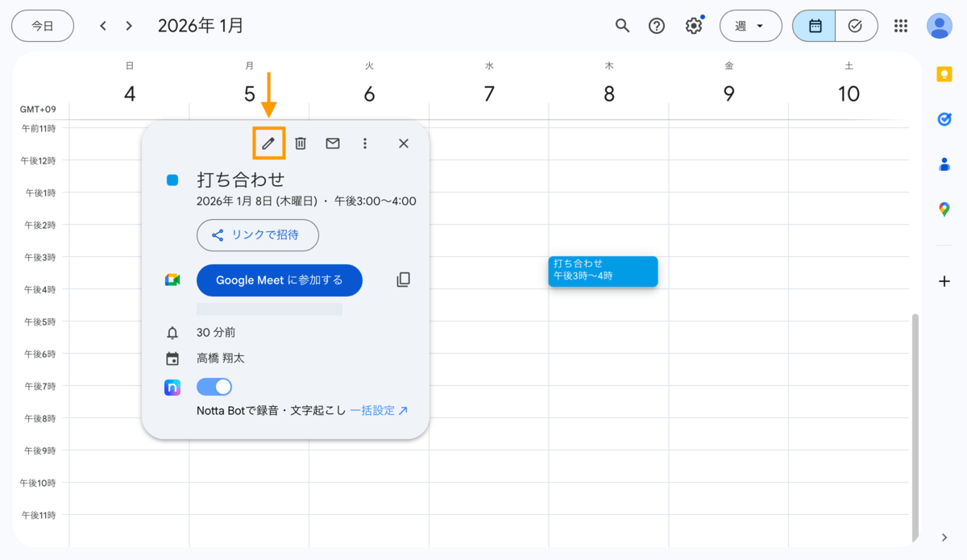
Task: Open event options three-dot menu
Action: click(365, 143)
